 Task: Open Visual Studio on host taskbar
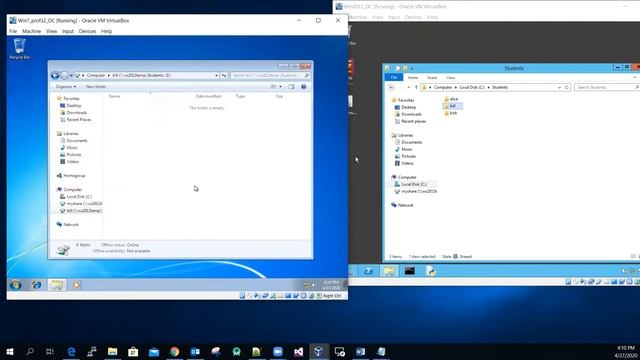298,351
